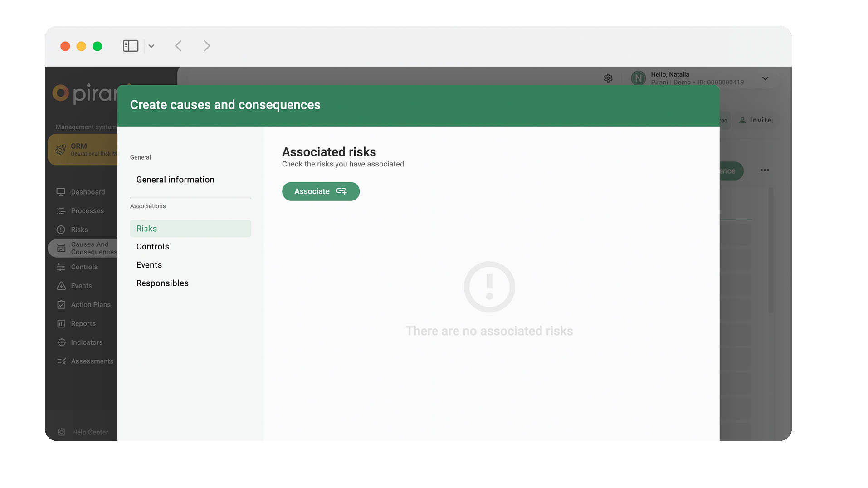The image size is (868, 488).
Task: Click the Invite link
Action: [755, 120]
